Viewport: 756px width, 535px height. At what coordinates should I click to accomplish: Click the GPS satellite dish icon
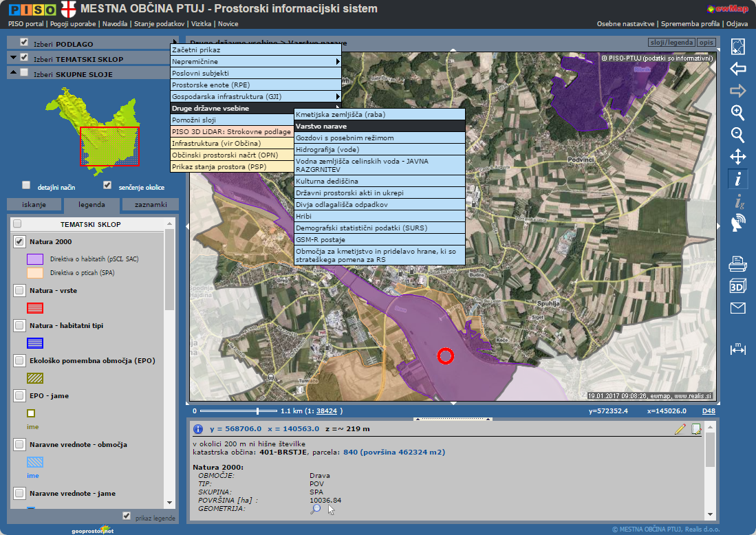(737, 223)
